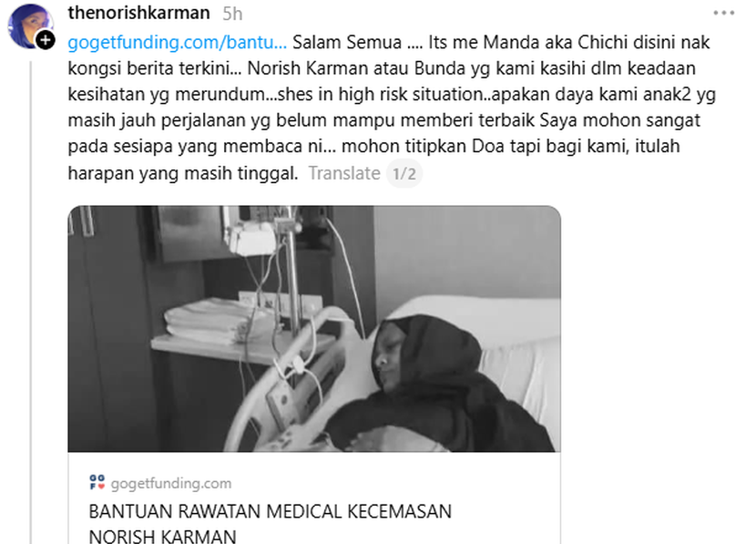The height and width of the screenshot is (544, 756).
Task: Click gogetfunding.com domain label in card
Action: pyautogui.click(x=171, y=483)
